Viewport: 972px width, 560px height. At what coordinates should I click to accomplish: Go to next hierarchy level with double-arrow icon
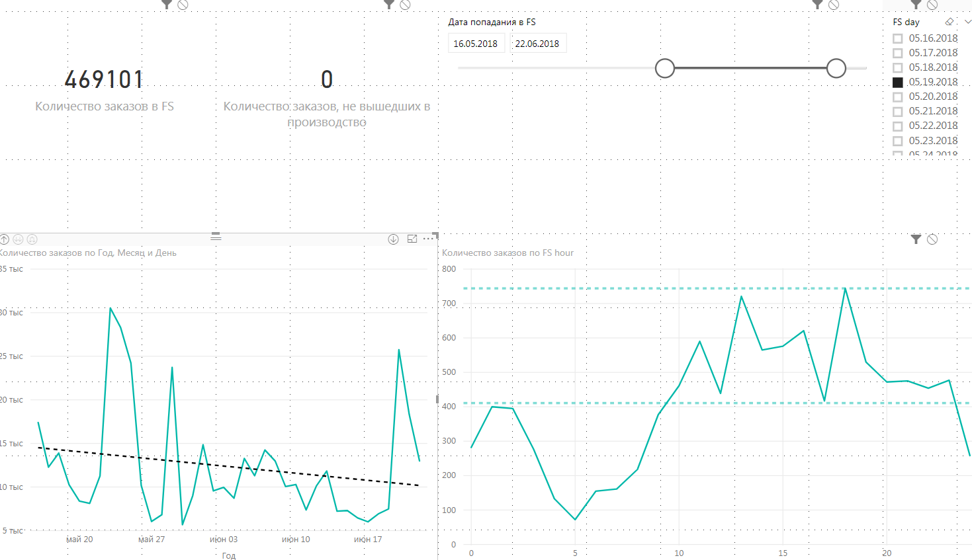[x=18, y=239]
